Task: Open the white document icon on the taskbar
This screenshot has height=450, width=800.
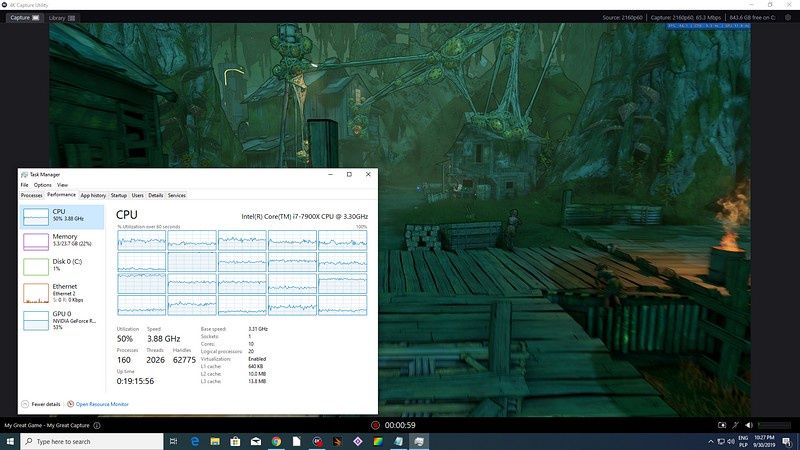Action: point(296,441)
